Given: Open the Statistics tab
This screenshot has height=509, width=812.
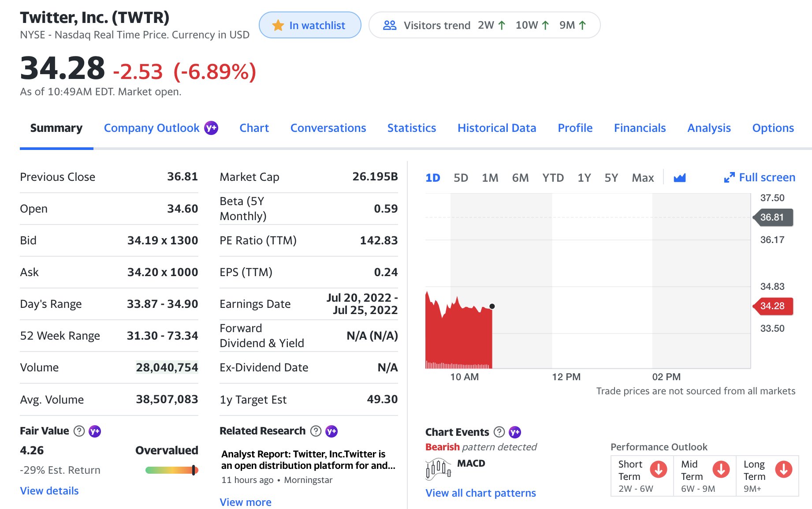Looking at the screenshot, I should [x=412, y=128].
